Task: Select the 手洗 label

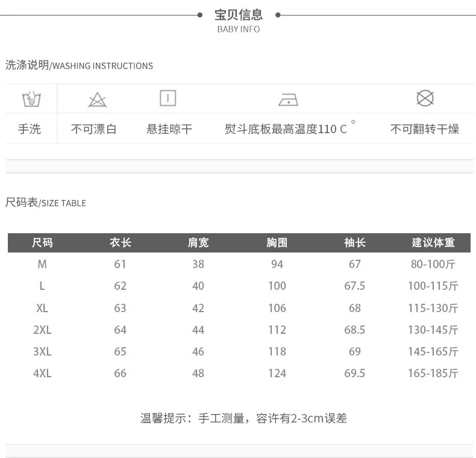Action: coord(30,129)
